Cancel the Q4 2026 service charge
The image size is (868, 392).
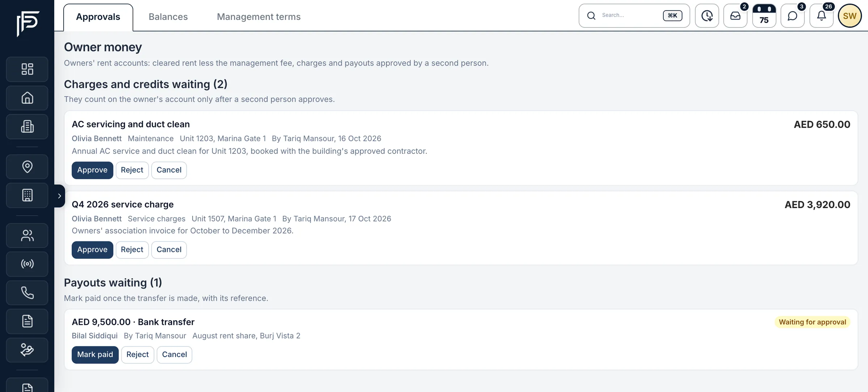pyautogui.click(x=169, y=250)
